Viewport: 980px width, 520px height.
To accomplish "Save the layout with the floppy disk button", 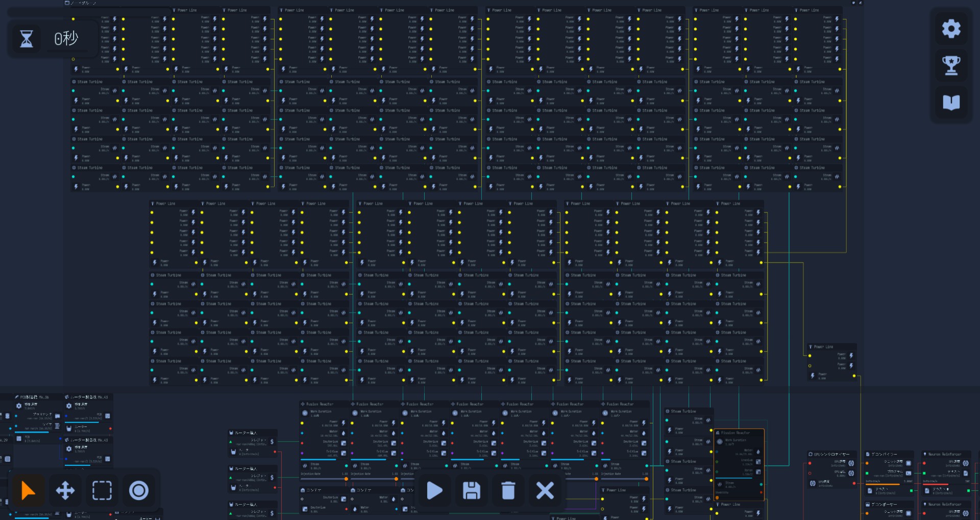I will pos(471,490).
